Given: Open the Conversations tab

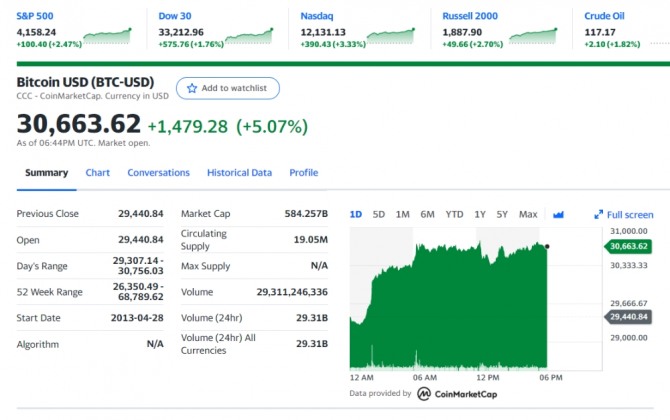Looking at the screenshot, I should (x=158, y=173).
